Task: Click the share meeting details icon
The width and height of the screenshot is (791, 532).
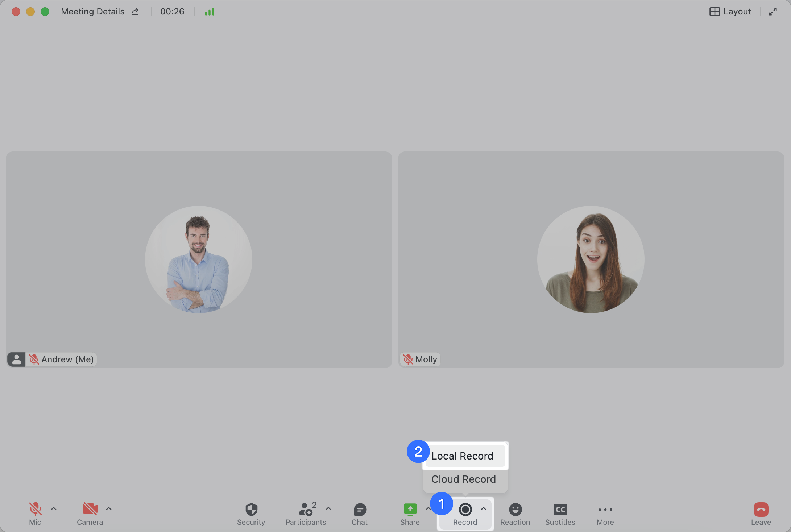Action: click(x=134, y=11)
